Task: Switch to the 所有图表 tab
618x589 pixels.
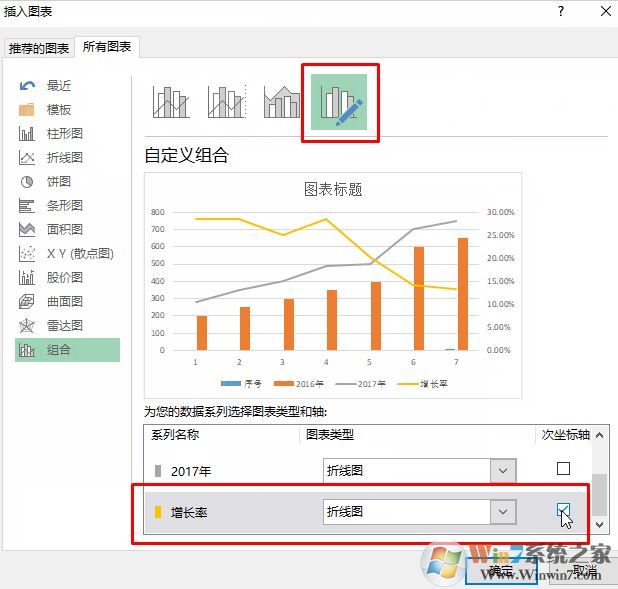Action: [107, 47]
